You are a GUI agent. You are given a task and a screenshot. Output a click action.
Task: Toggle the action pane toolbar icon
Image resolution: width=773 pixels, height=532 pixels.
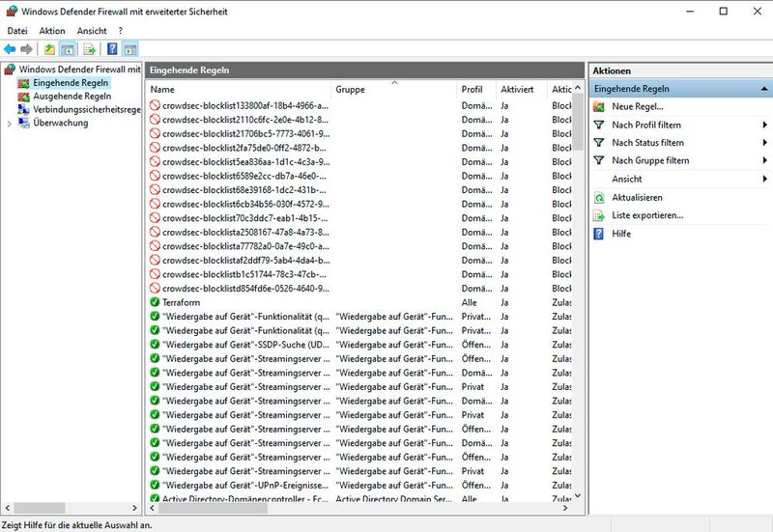130,49
